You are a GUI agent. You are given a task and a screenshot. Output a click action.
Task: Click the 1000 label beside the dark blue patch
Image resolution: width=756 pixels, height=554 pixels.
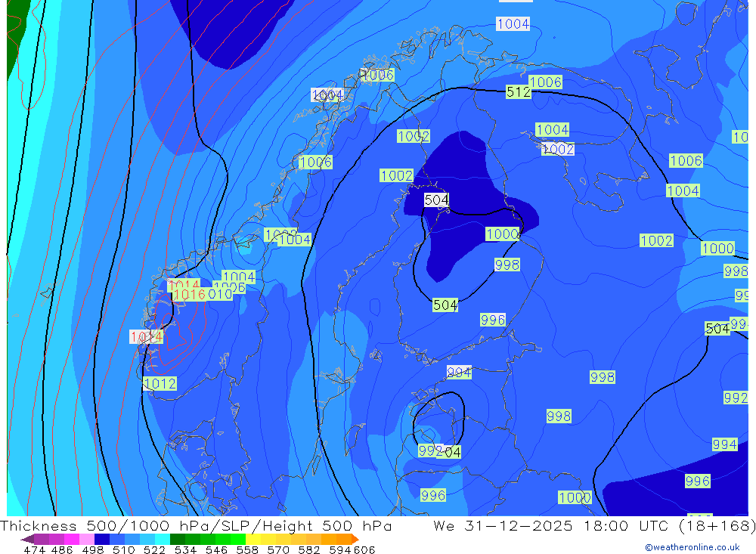coord(503,234)
